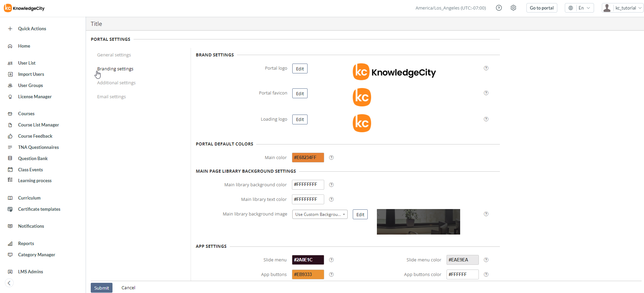The height and width of the screenshot is (293, 644).
Task: Click the settings gear icon in header
Action: pyautogui.click(x=513, y=8)
